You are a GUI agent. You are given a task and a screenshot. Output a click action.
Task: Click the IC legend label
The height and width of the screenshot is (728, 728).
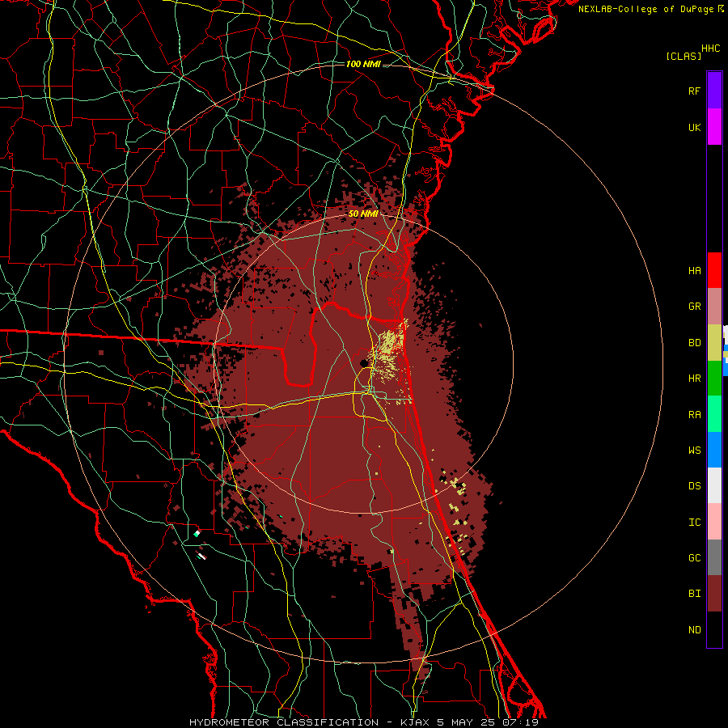point(694,522)
